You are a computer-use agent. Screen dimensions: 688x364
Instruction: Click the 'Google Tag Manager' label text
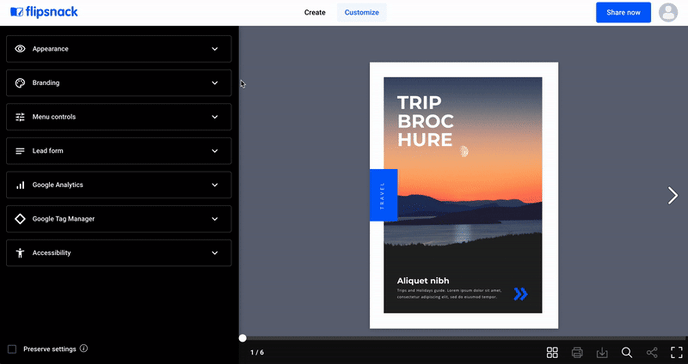tap(64, 219)
